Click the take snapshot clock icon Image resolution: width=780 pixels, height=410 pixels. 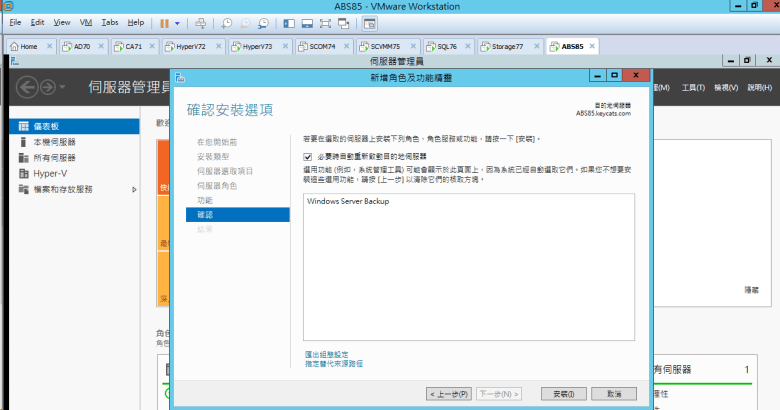coord(227,21)
